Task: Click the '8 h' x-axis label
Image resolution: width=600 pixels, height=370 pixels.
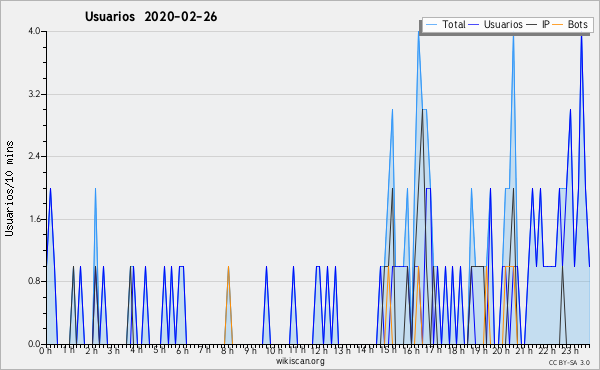Action: 227,351
